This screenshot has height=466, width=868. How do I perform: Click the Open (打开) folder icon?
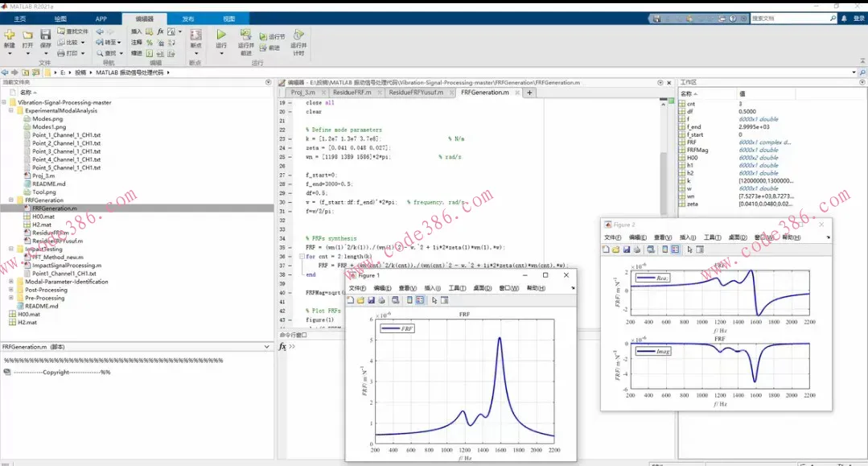[28, 35]
